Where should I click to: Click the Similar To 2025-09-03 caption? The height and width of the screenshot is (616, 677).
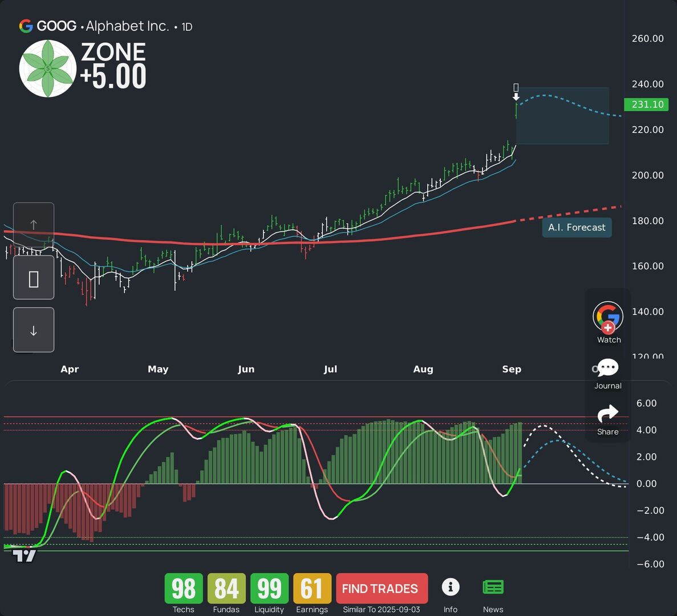click(x=381, y=610)
